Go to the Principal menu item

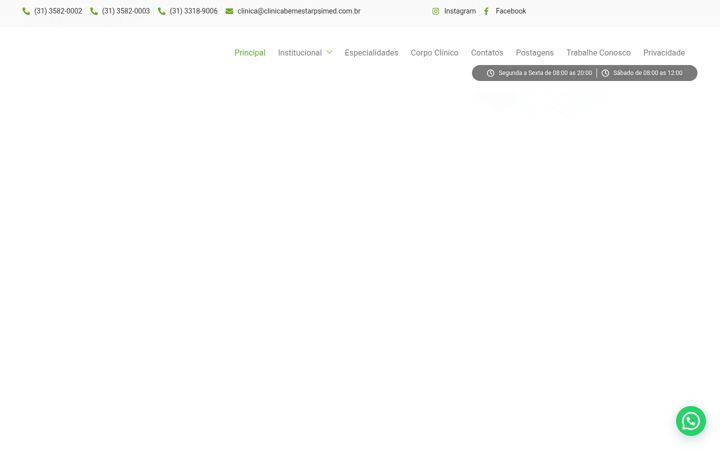tap(250, 53)
